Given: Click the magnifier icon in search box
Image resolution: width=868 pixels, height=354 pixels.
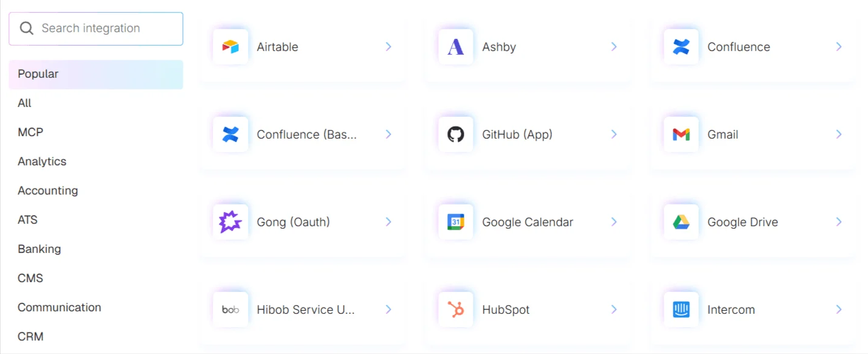Looking at the screenshot, I should coord(26,29).
